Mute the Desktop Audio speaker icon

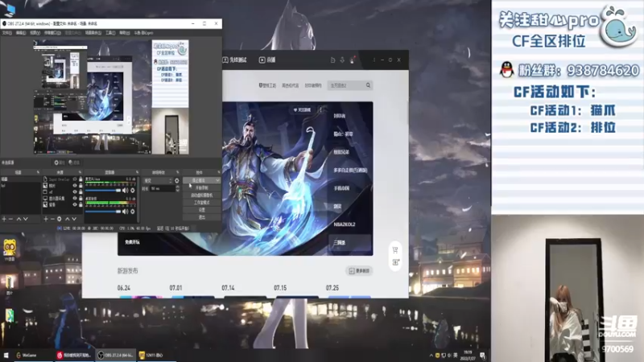(126, 212)
